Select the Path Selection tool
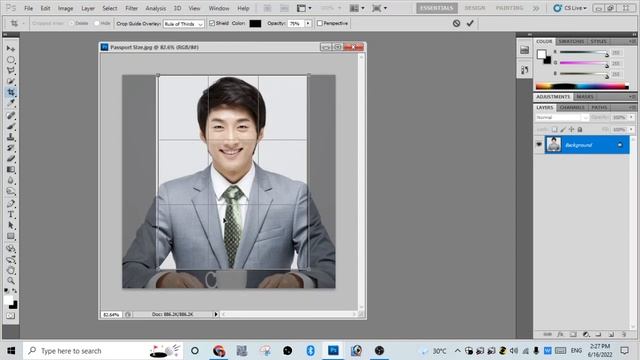This screenshot has width=640, height=360. tap(11, 225)
